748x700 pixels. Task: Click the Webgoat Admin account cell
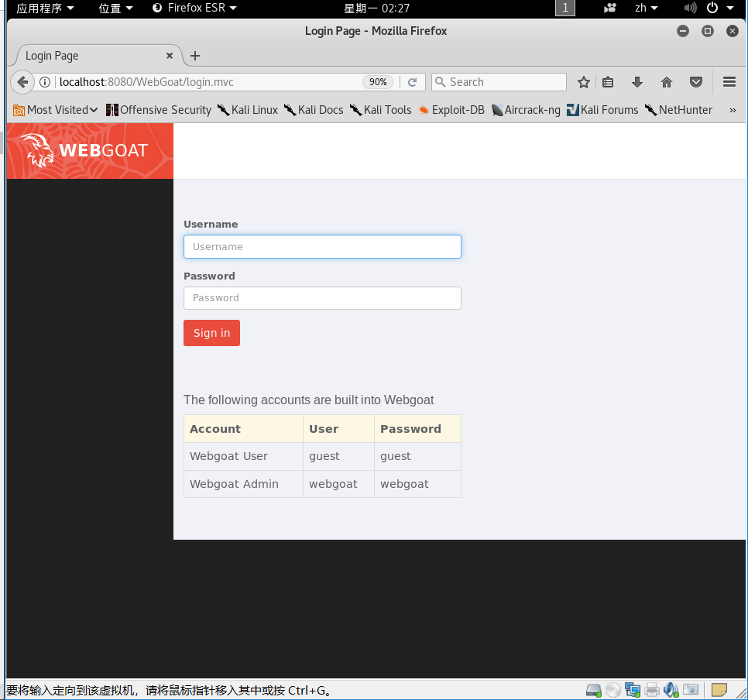(243, 484)
